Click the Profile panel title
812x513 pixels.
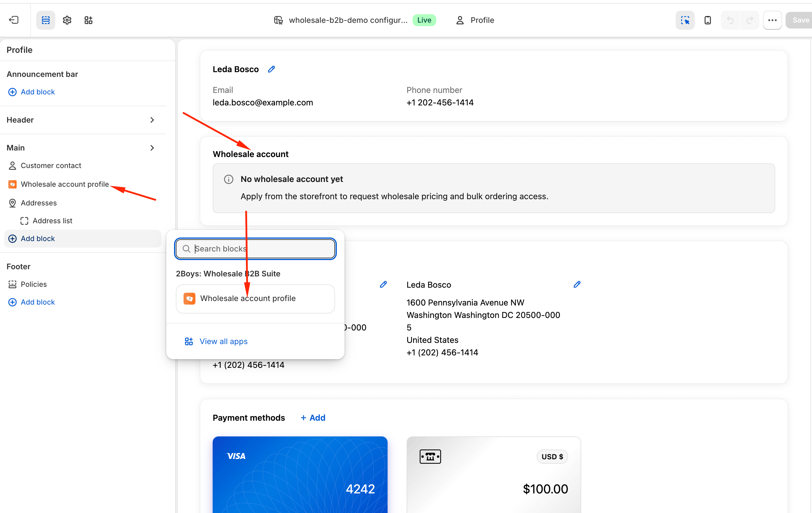20,50
